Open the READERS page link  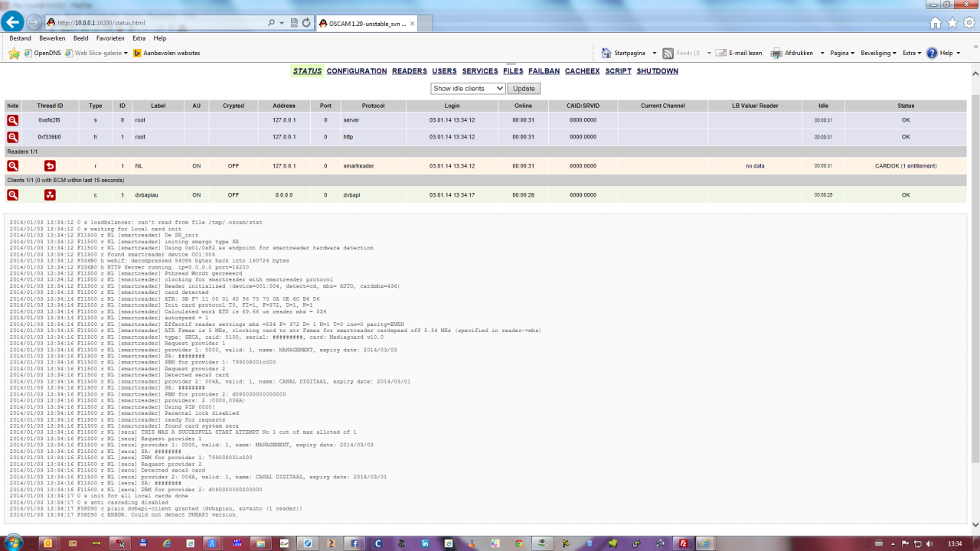[409, 71]
